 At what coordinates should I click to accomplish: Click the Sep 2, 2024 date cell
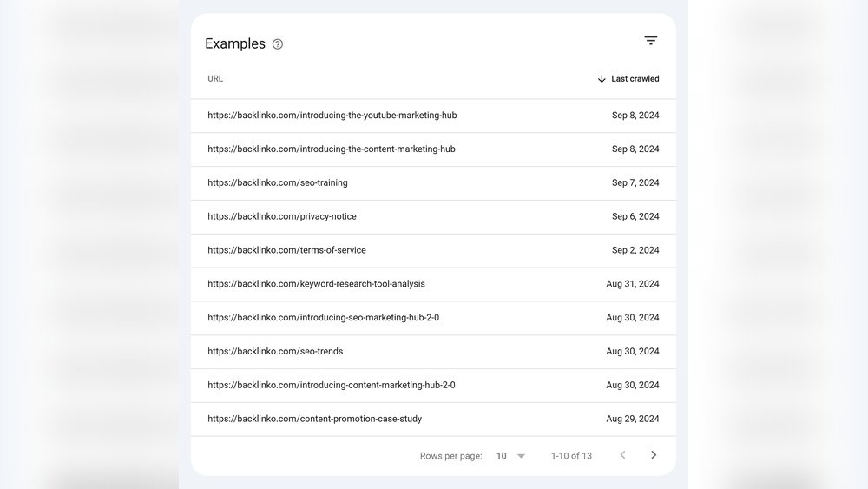click(635, 250)
